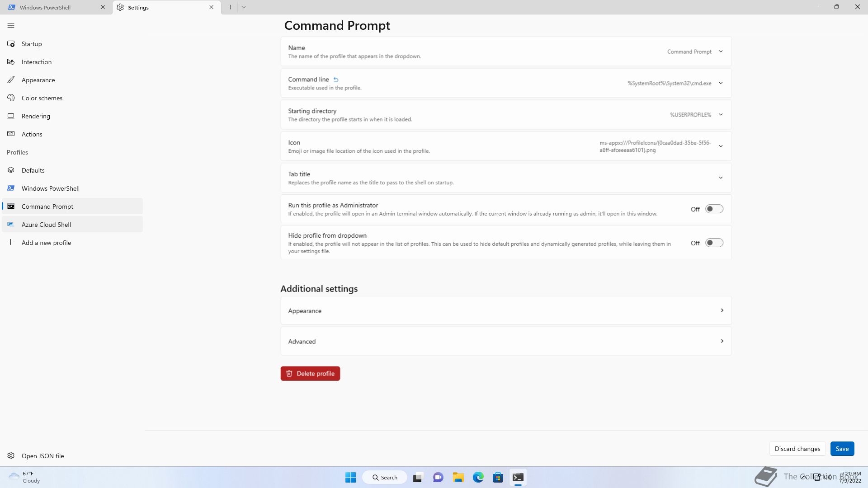Click the Startup icon in the sidebar
Image resolution: width=868 pixels, height=488 pixels.
click(x=11, y=44)
